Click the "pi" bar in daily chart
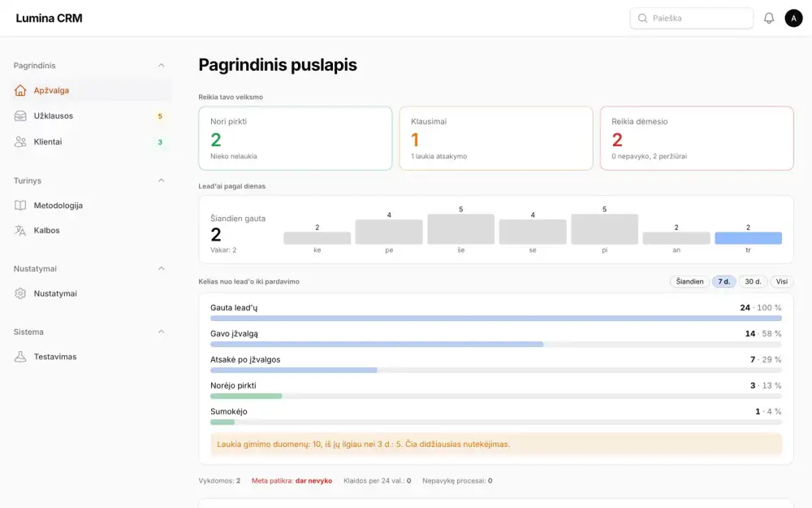This screenshot has width=812, height=508. click(604, 229)
